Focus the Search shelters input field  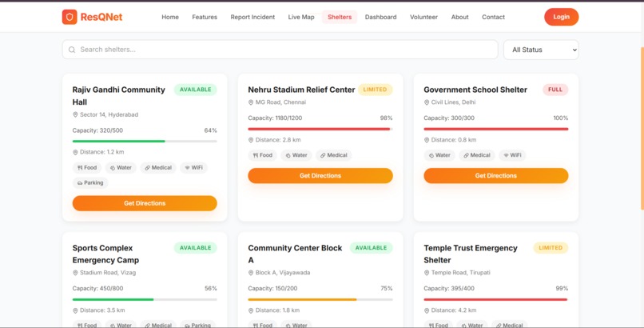click(x=280, y=50)
